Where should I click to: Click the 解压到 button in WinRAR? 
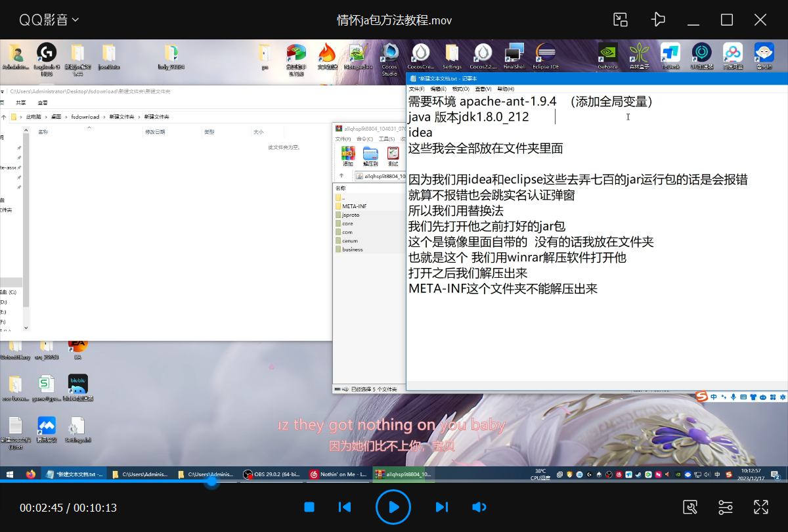click(370, 156)
